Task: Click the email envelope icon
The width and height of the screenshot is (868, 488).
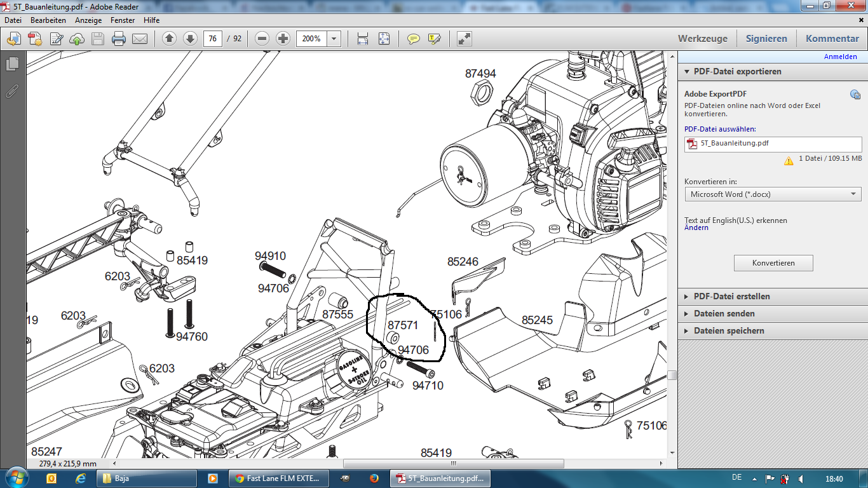Action: (140, 39)
